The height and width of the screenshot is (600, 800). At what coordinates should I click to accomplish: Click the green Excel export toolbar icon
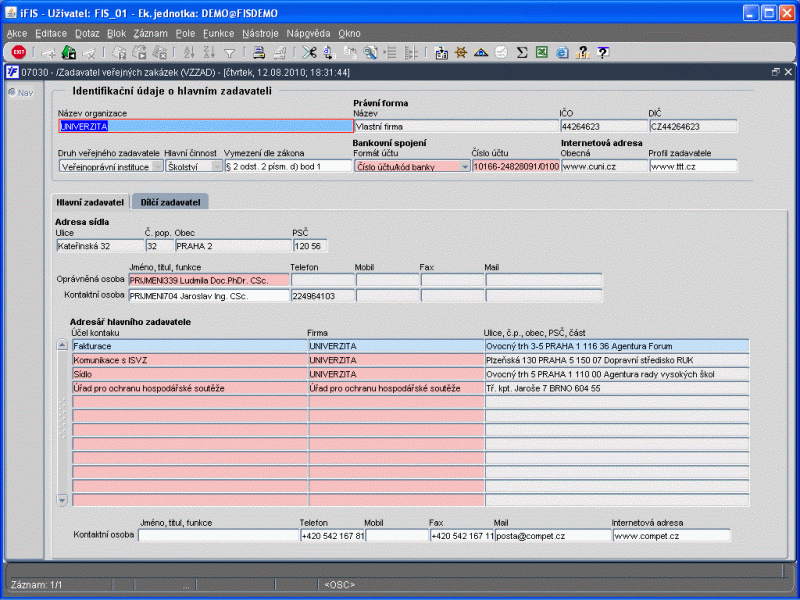pos(542,52)
